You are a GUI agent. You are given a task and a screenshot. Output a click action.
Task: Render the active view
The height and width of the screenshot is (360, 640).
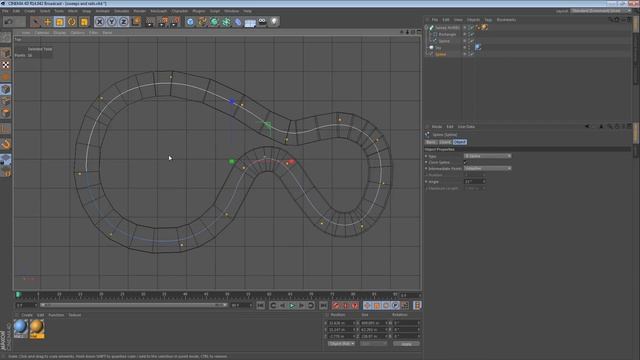click(x=150, y=22)
